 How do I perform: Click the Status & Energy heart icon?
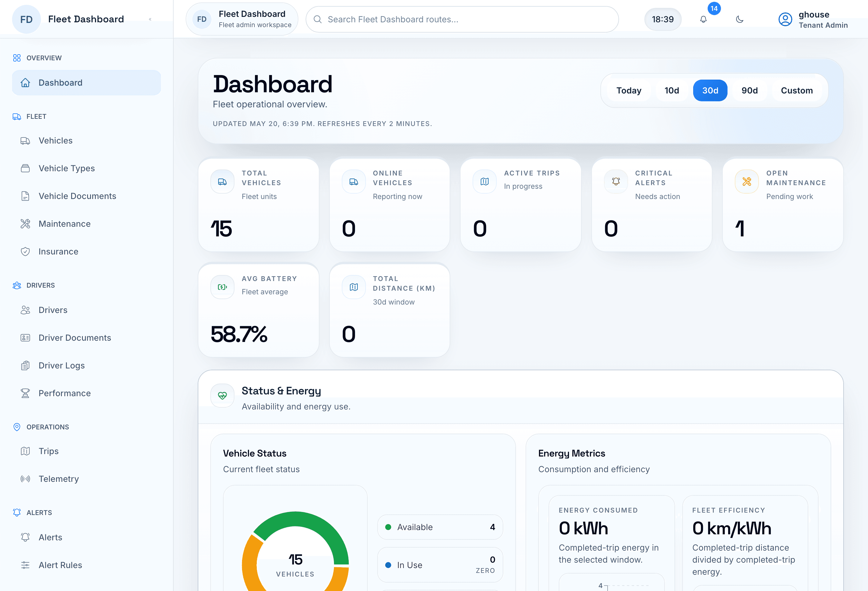222,396
